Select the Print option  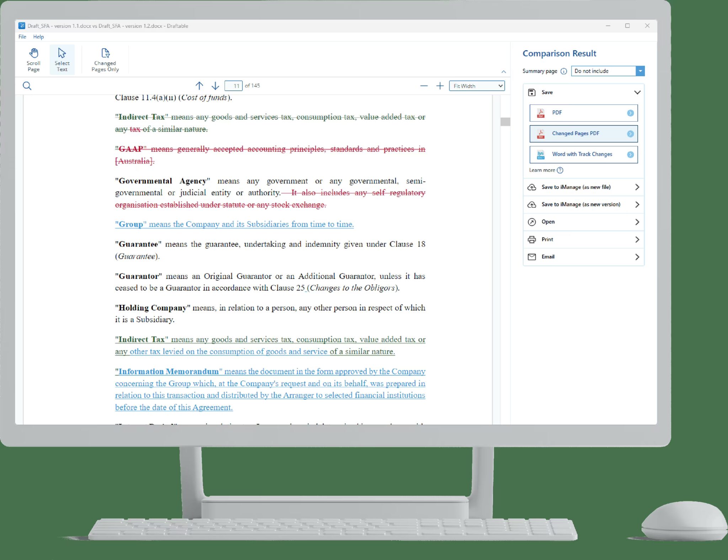click(583, 239)
